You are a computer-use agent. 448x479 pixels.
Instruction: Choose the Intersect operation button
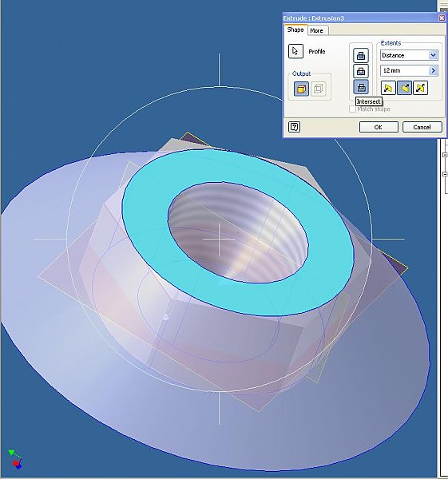click(361, 87)
